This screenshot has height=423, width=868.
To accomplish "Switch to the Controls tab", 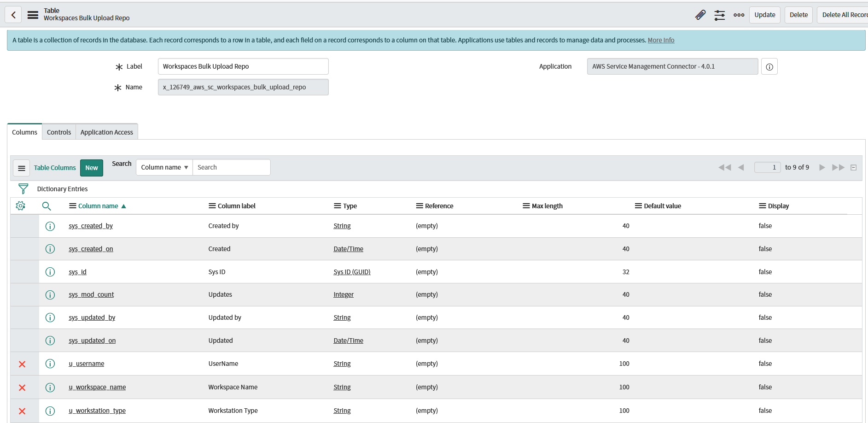I will coord(58,132).
